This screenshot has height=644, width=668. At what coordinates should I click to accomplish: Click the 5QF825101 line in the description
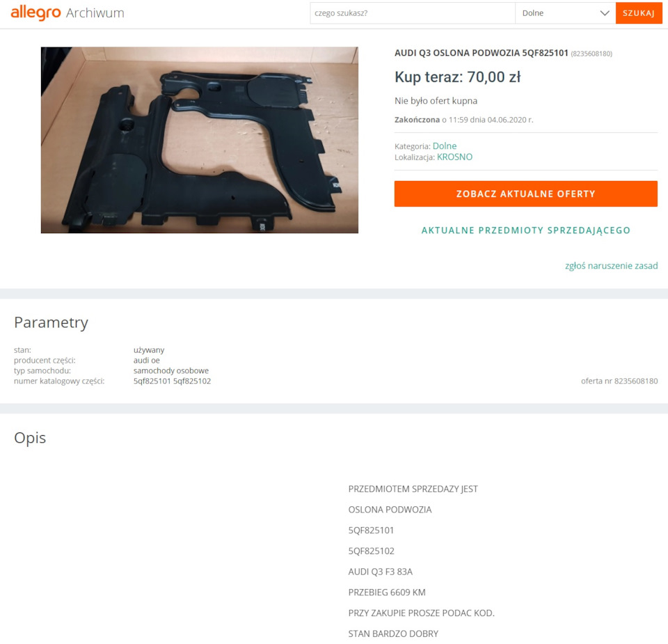371,531
